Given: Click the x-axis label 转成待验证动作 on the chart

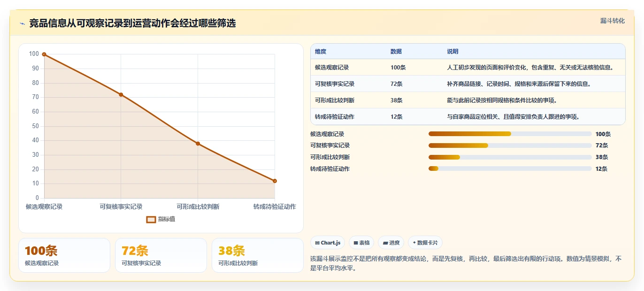Looking at the screenshot, I should 275,207.
